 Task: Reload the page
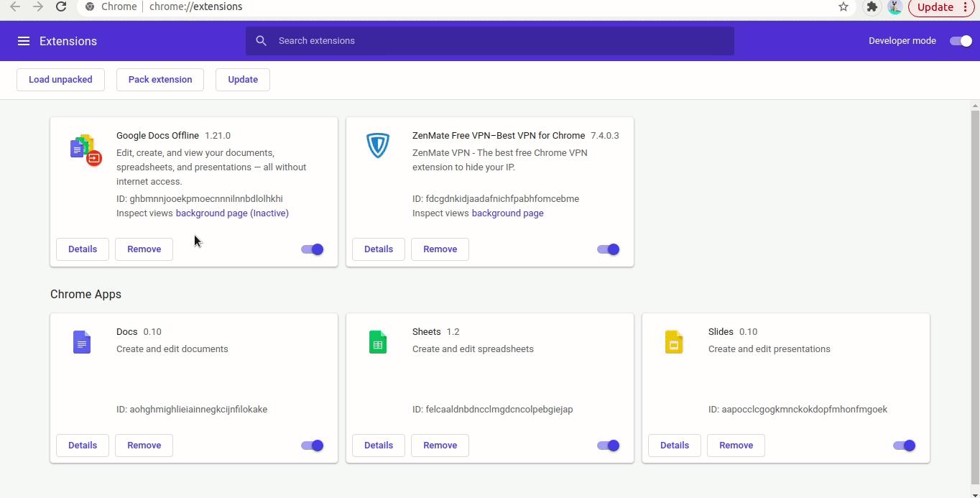pyautogui.click(x=61, y=7)
